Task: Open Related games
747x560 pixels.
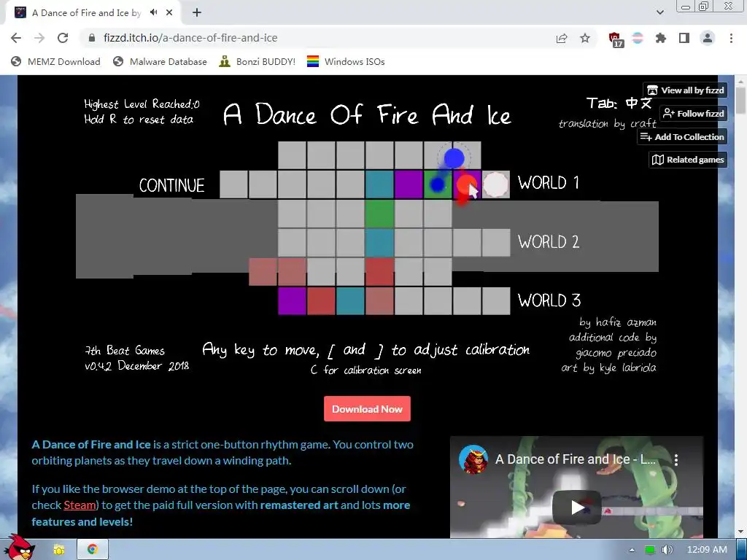Action: [689, 160]
